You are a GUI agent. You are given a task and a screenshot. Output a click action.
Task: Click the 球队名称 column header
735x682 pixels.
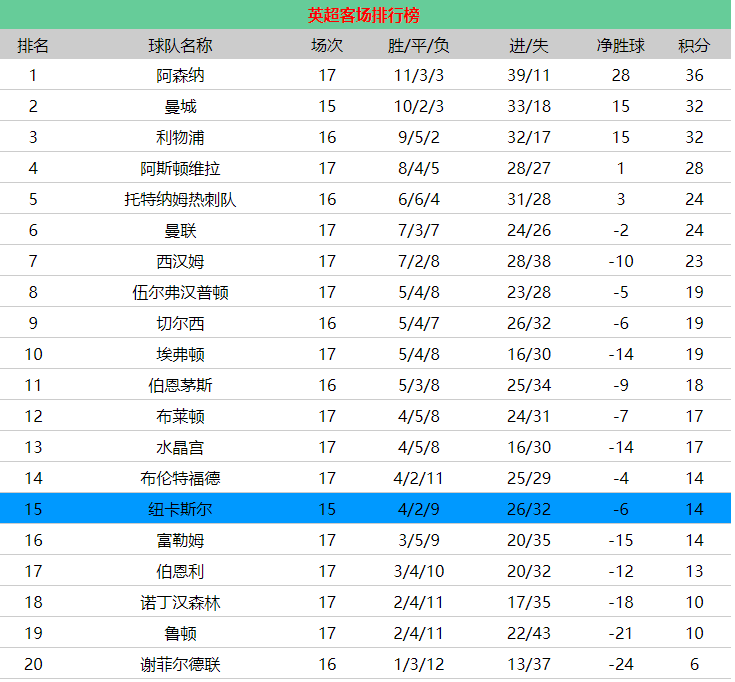coord(180,46)
